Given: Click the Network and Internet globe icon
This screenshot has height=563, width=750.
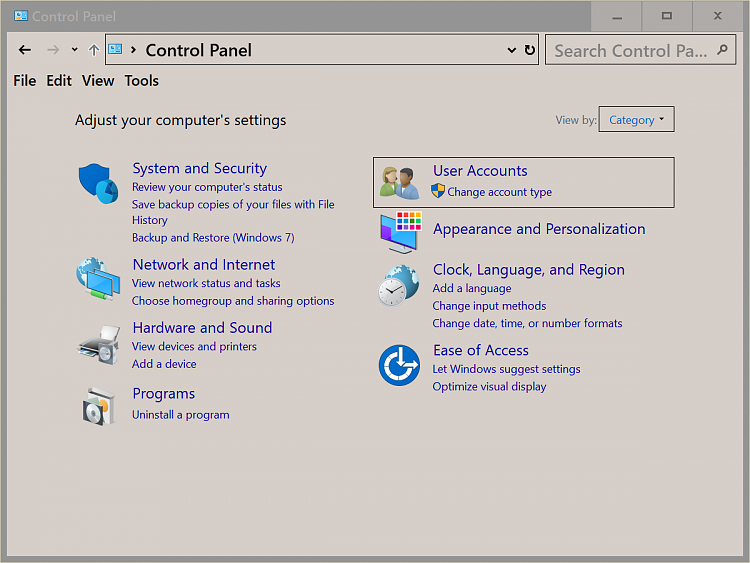Looking at the screenshot, I should click(99, 279).
